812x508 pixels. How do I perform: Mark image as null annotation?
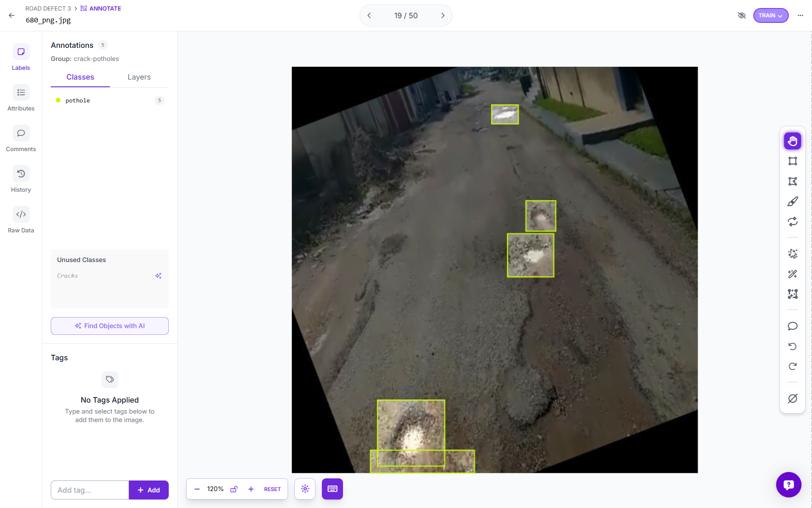click(793, 399)
